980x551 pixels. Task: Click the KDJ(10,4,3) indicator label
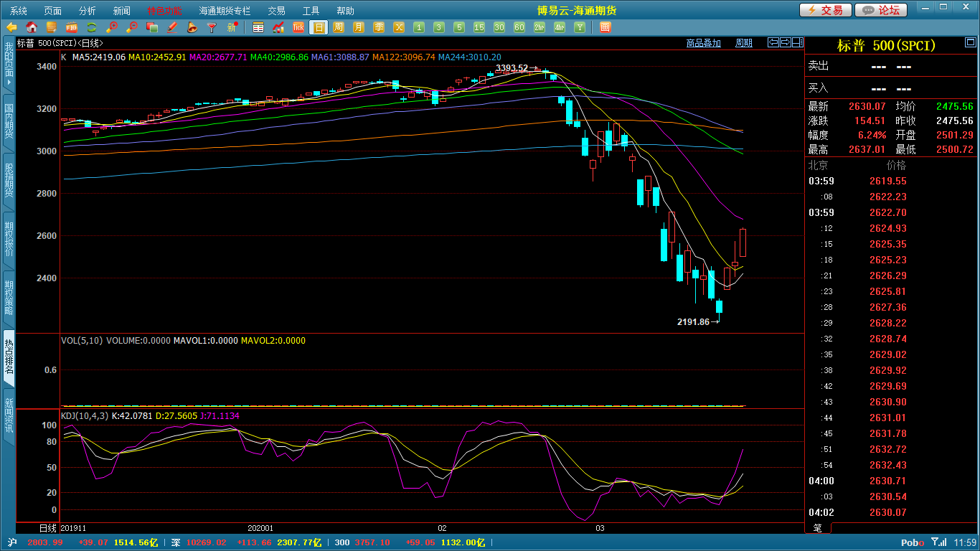(85, 416)
